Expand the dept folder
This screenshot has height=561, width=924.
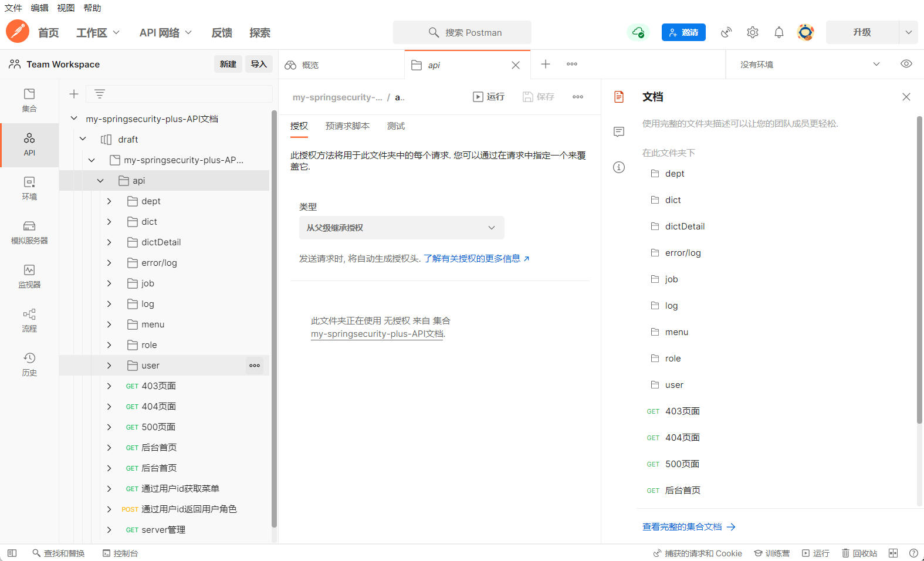pos(109,201)
